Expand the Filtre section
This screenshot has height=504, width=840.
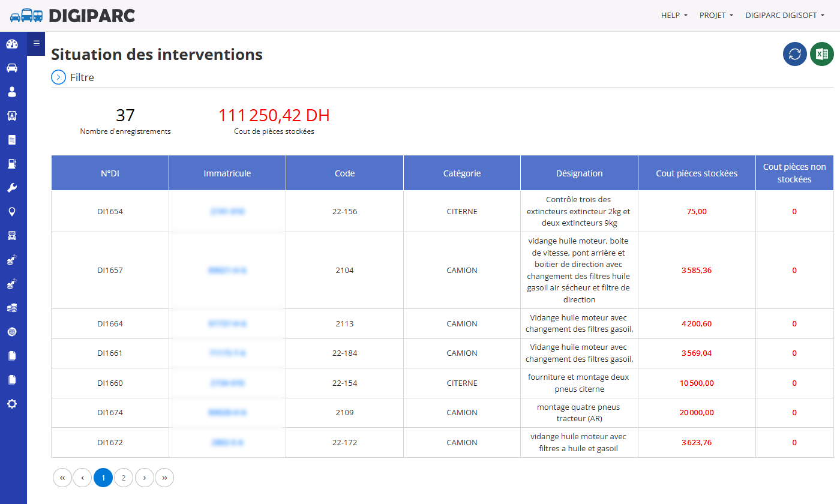[73, 77]
